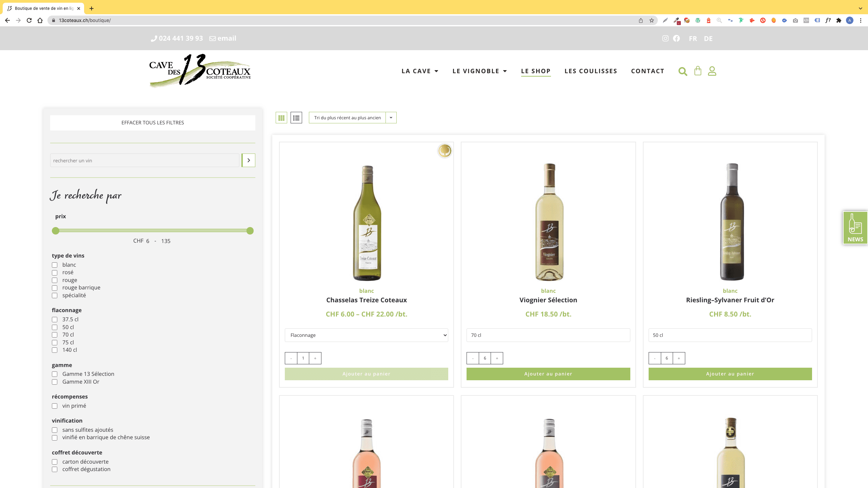Open the Chrome three-dot menu
The image size is (868, 488).
861,20
